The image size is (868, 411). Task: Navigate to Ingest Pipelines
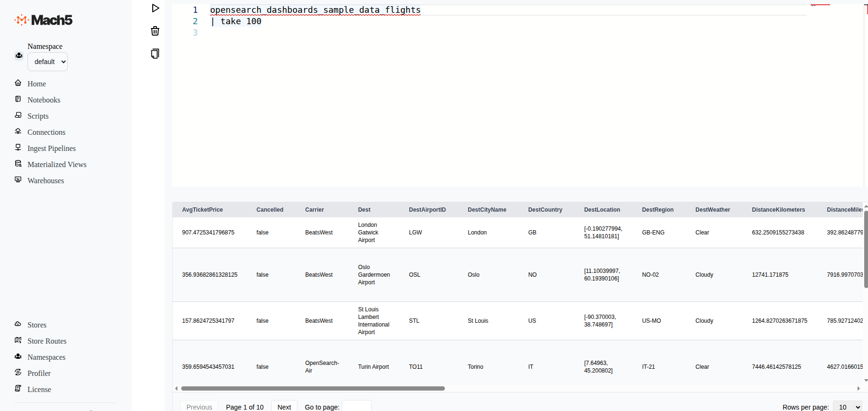click(52, 149)
